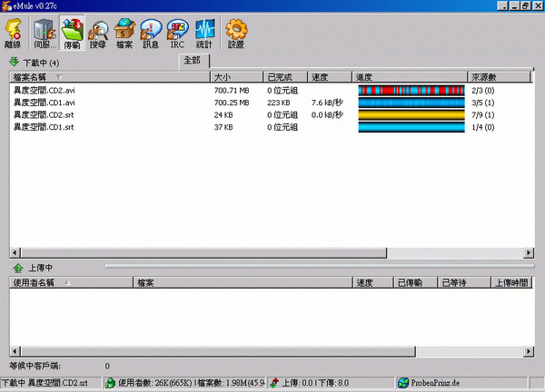This screenshot has height=392, width=545.
Task: Click the green Downloads (下載中) arrow icon
Action: click(14, 62)
